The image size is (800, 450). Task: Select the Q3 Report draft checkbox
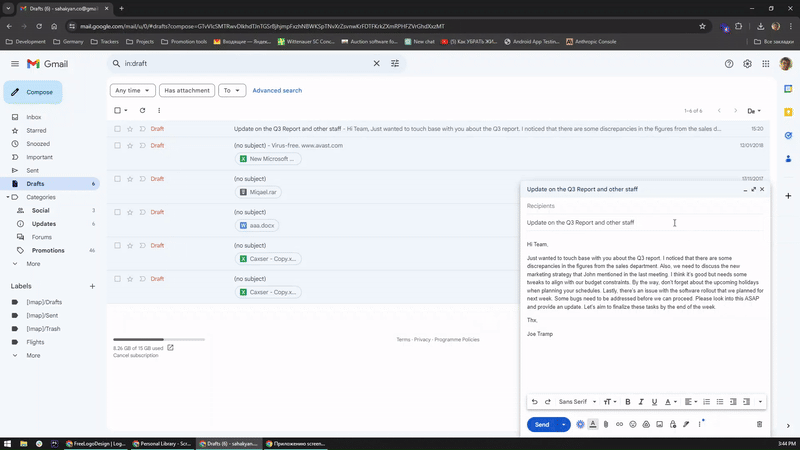click(x=117, y=129)
